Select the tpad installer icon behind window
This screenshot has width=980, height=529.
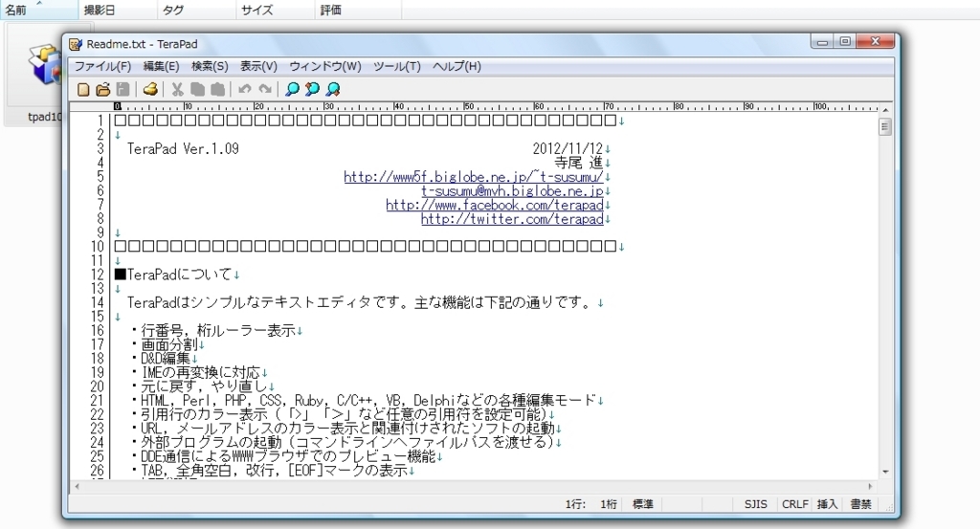point(44,66)
